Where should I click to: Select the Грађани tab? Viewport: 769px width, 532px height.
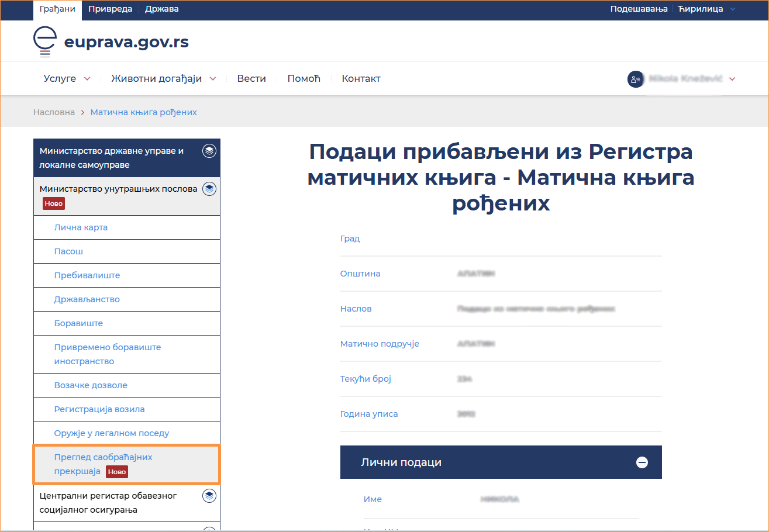click(x=57, y=9)
